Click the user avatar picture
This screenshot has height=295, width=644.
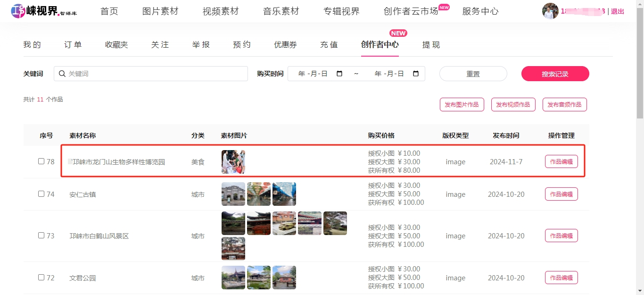550,11
